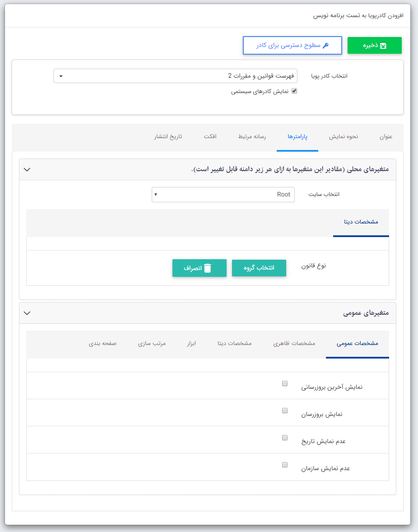Collapse the متغیرهای عمومی panel chevron
This screenshot has width=418, height=532.
click(27, 313)
